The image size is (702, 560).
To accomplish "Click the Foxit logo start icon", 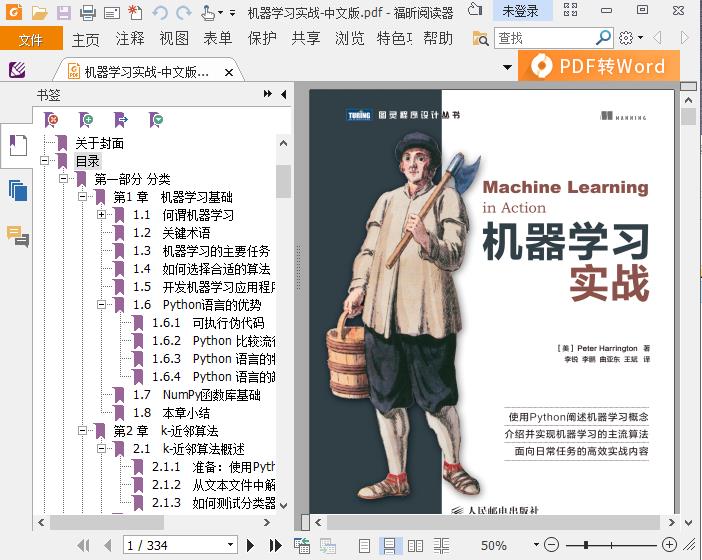I will [x=14, y=12].
